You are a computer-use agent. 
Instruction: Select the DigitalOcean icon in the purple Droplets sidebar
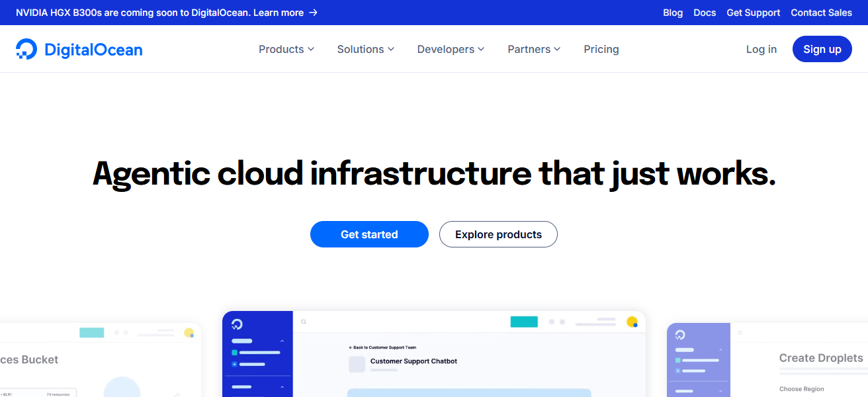(680, 335)
